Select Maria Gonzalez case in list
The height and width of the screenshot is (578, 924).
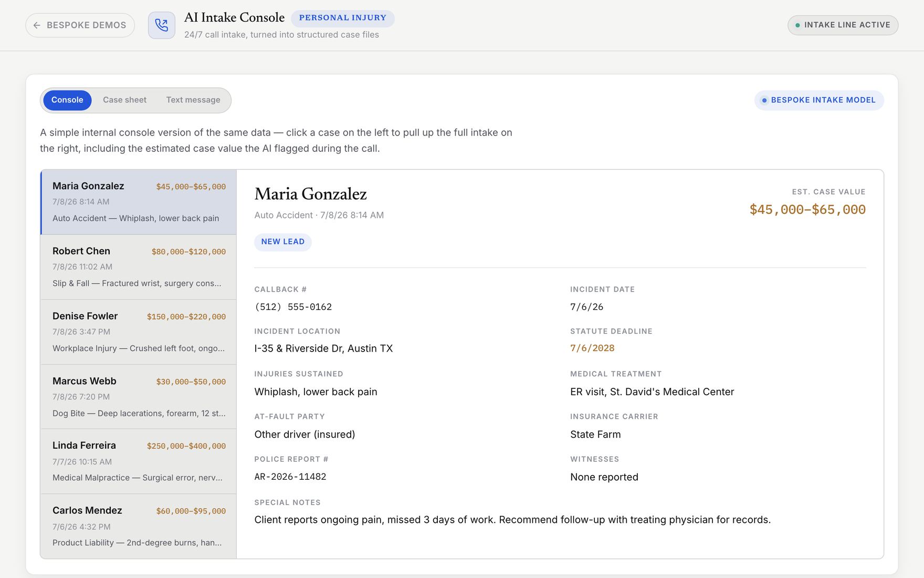point(139,202)
